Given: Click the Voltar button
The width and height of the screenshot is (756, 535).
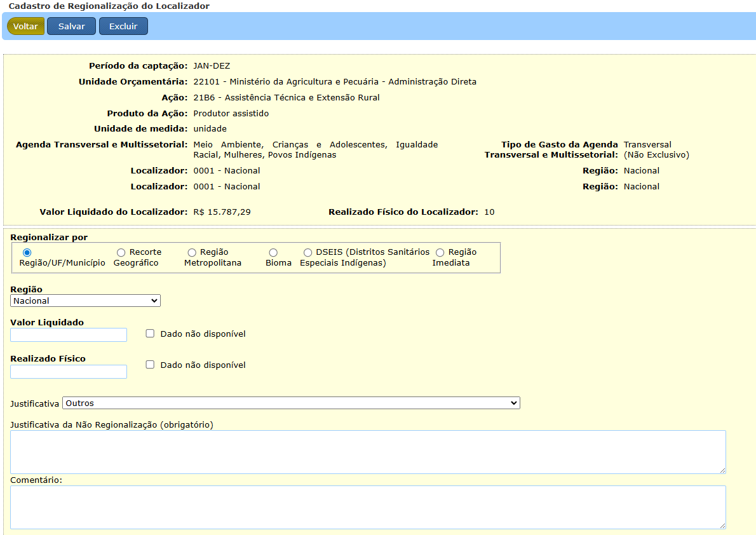Looking at the screenshot, I should (x=25, y=26).
